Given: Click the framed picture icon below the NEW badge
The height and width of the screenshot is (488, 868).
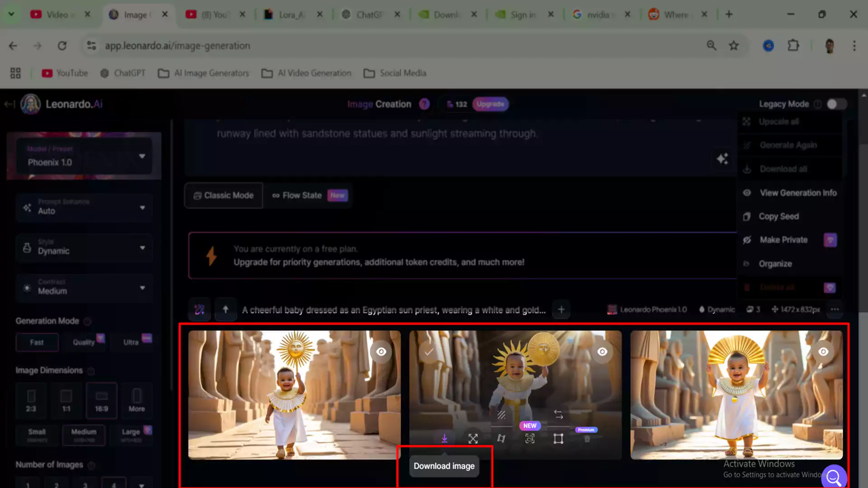Looking at the screenshot, I should (530, 438).
